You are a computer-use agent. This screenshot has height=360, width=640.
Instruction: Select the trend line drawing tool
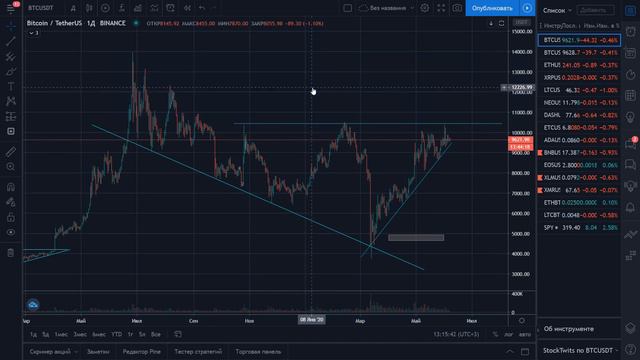pyautogui.click(x=11, y=41)
